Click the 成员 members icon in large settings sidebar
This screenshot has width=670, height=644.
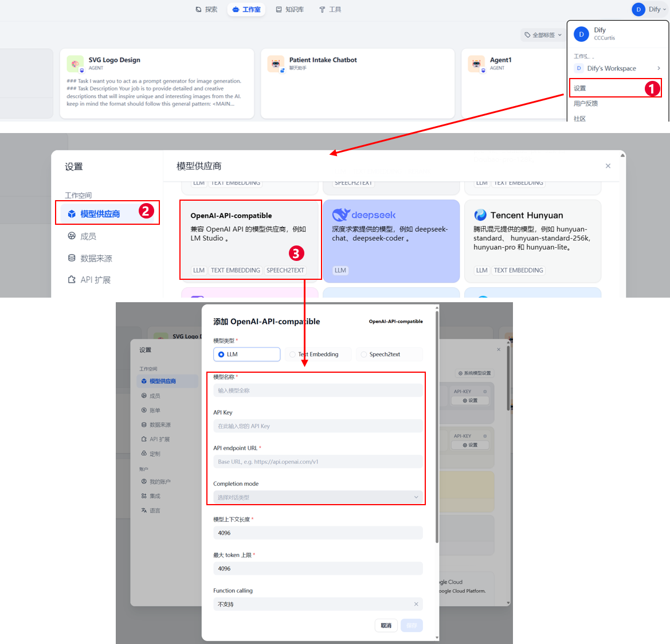tap(72, 236)
